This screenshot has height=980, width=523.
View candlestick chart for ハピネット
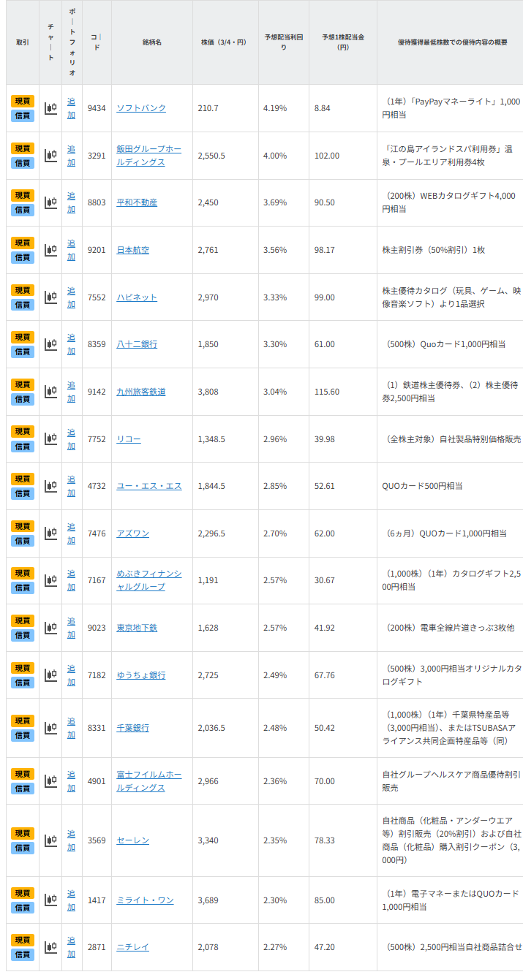[x=50, y=297]
